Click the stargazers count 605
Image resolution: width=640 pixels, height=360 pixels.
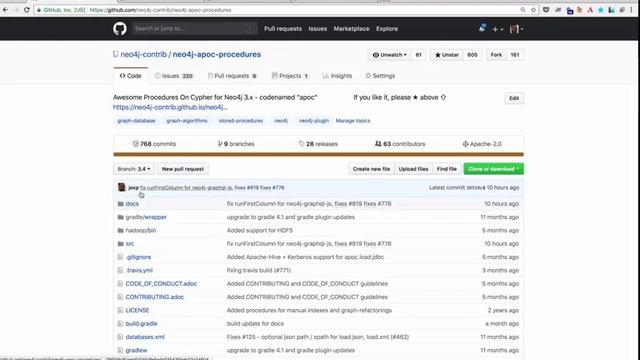point(472,55)
